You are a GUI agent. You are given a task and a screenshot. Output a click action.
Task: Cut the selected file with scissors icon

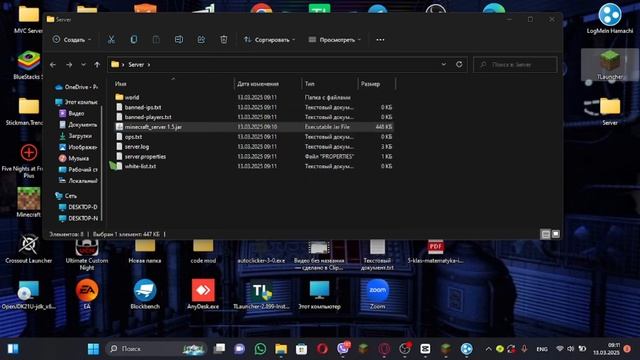pos(111,40)
